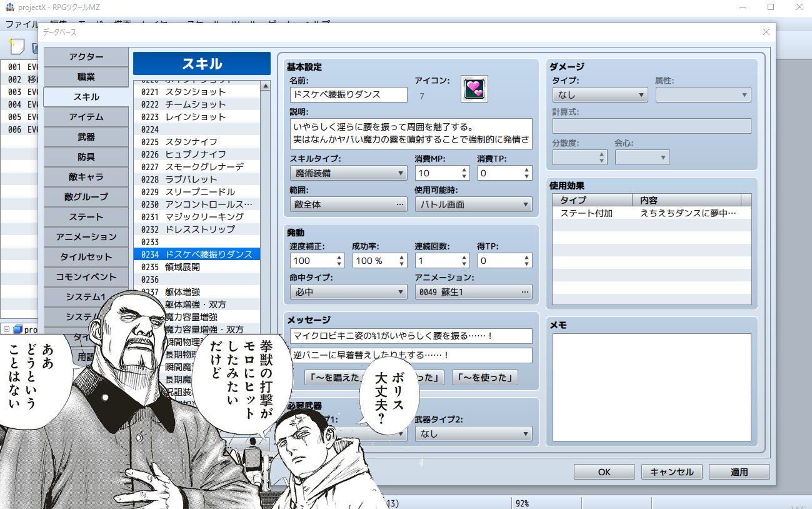
Task: Switch to the 防具 tab
Action: [x=86, y=156]
